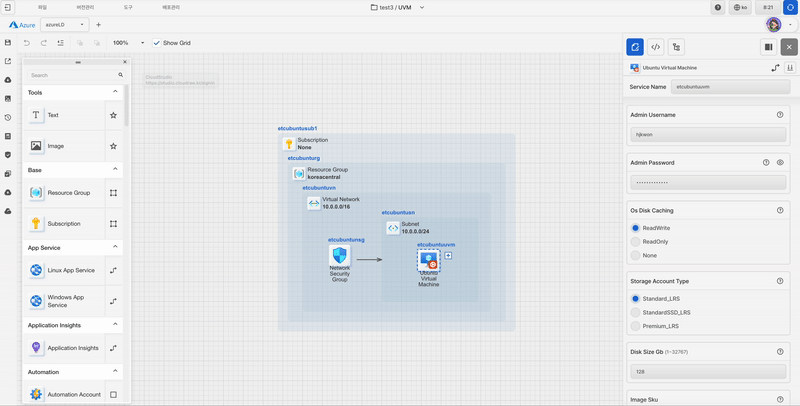
Task: Click the exit icon at the top-left corner
Action: [x=8, y=7]
